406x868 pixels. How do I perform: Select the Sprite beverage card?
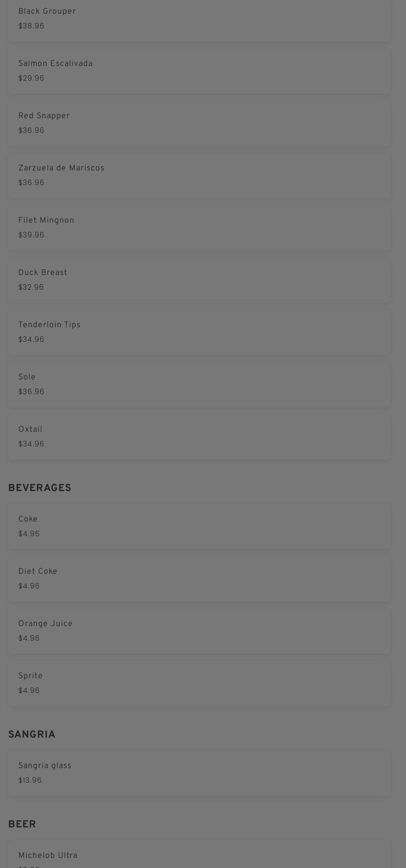coord(199,683)
